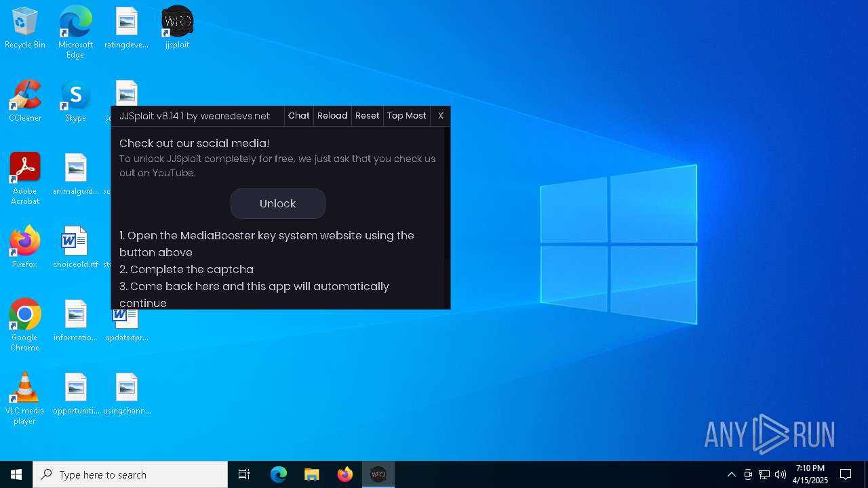Select the ratingdeve... image file icon
The width and height of the screenshot is (868, 488).
tap(126, 28)
